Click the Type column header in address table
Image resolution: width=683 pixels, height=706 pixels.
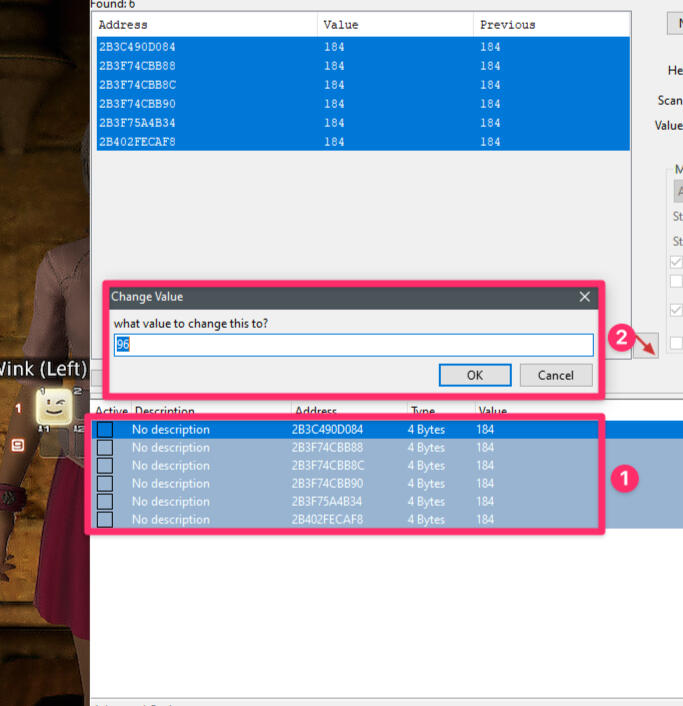(423, 411)
